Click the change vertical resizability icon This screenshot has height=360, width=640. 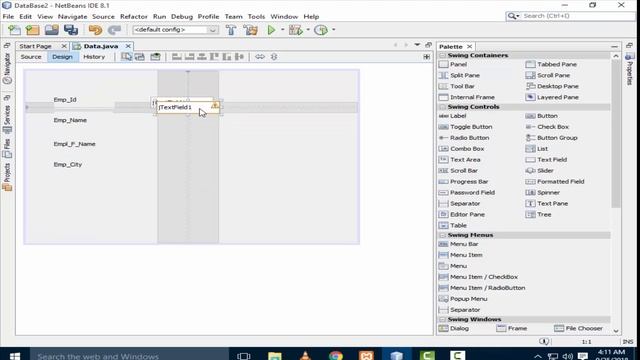274,57
